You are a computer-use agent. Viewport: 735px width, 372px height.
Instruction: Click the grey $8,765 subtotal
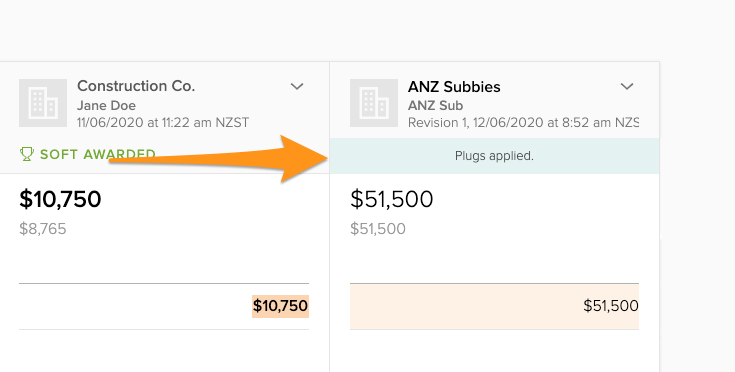point(43,229)
